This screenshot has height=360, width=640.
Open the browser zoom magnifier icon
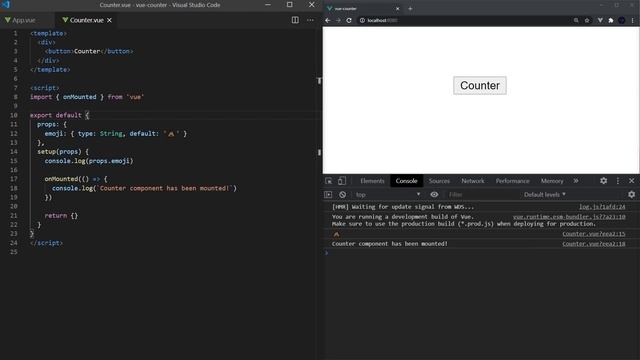[576, 20]
